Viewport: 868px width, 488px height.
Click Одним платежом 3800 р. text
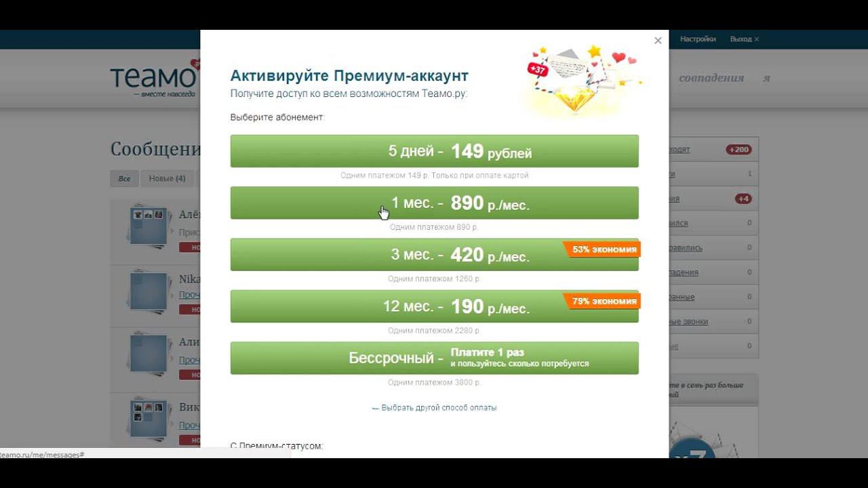click(x=434, y=383)
